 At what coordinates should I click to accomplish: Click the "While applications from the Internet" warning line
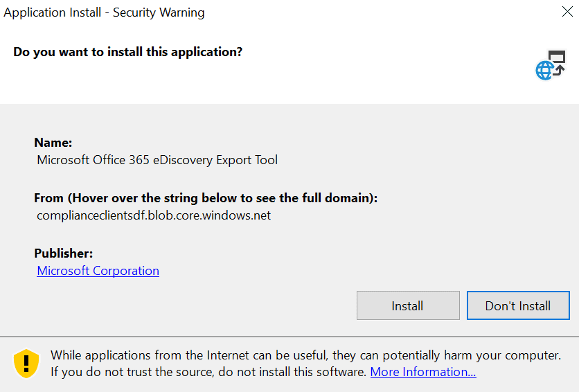pos(305,355)
